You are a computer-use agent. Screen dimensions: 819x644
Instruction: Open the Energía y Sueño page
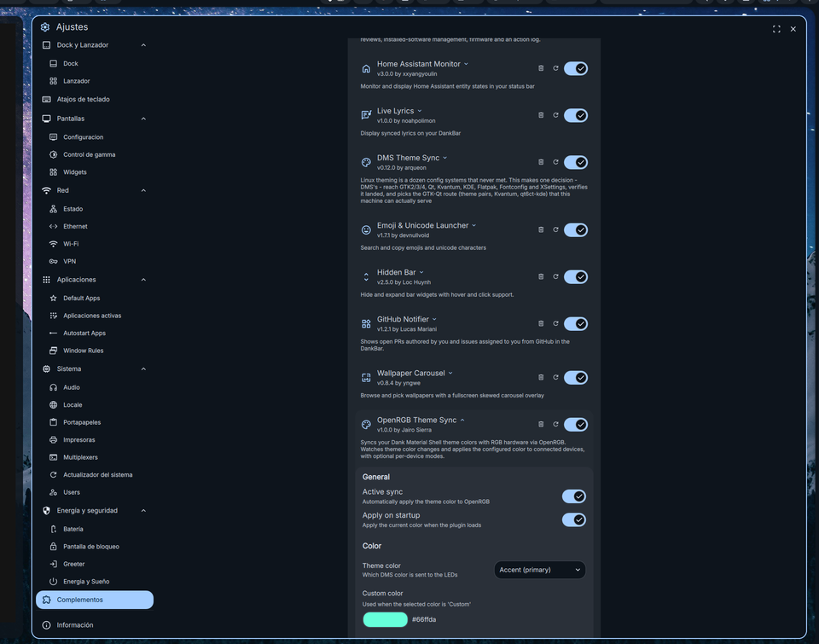click(95, 582)
